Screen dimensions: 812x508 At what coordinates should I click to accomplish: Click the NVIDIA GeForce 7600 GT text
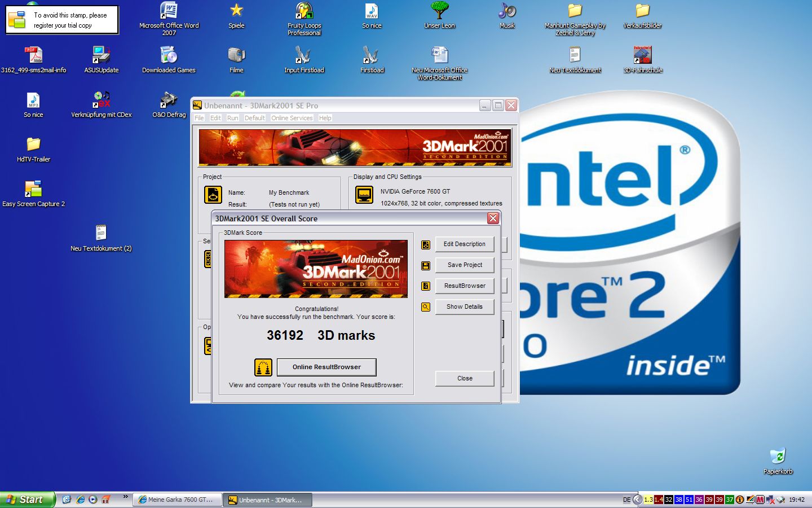click(415, 192)
